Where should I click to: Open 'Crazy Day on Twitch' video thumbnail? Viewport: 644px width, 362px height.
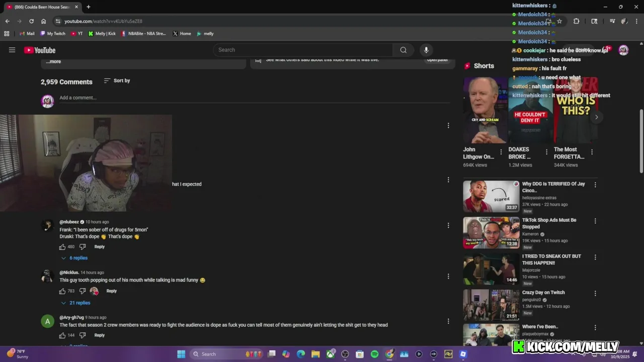pyautogui.click(x=491, y=305)
